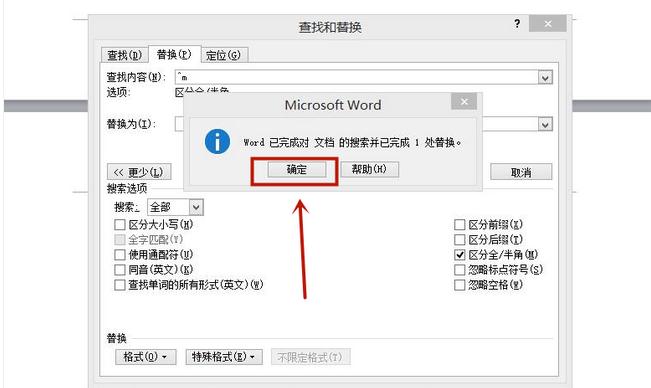Image resolution: width=651 pixels, height=388 pixels.
Task: Open the 特殊格式(E) dropdown button
Action: (224, 357)
